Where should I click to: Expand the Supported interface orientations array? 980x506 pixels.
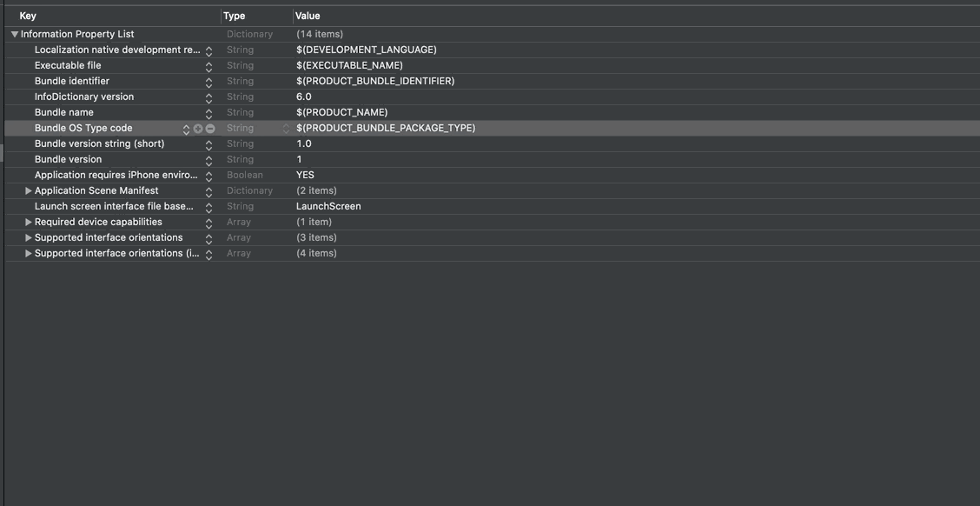coord(28,237)
